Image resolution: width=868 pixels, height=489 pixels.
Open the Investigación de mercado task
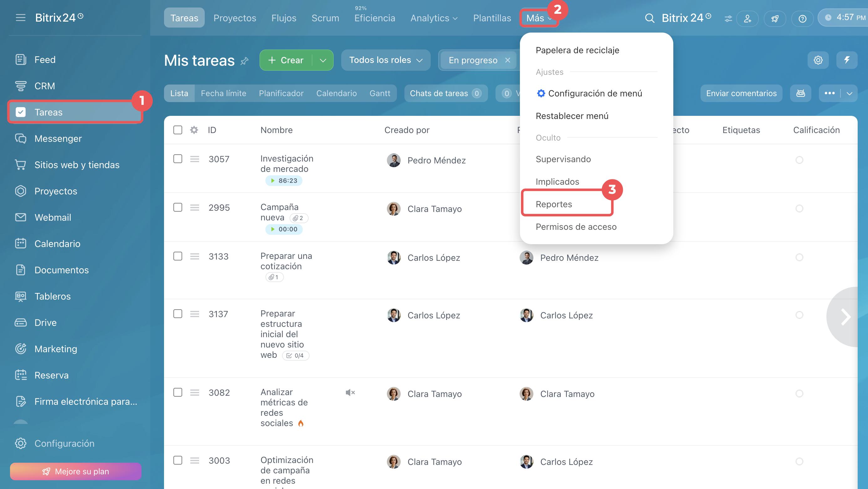[287, 163]
